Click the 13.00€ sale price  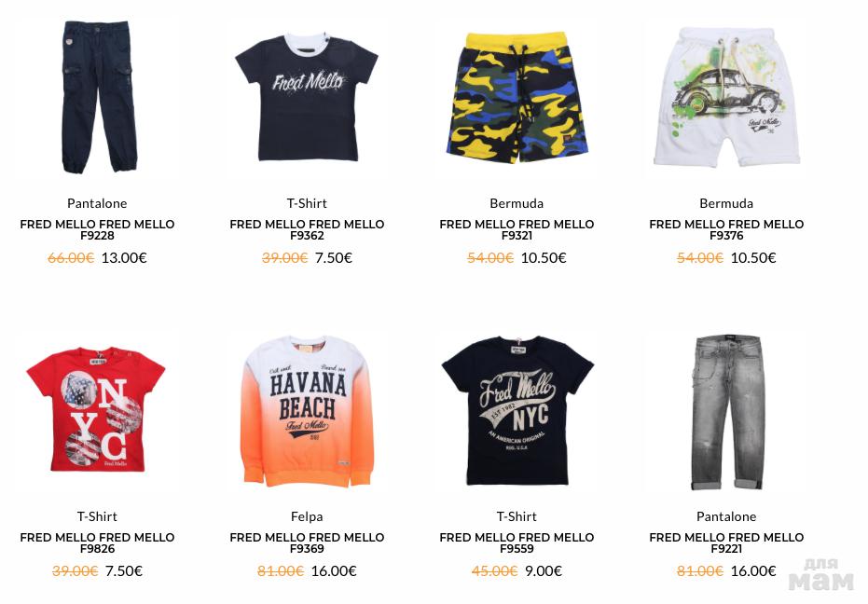point(124,258)
